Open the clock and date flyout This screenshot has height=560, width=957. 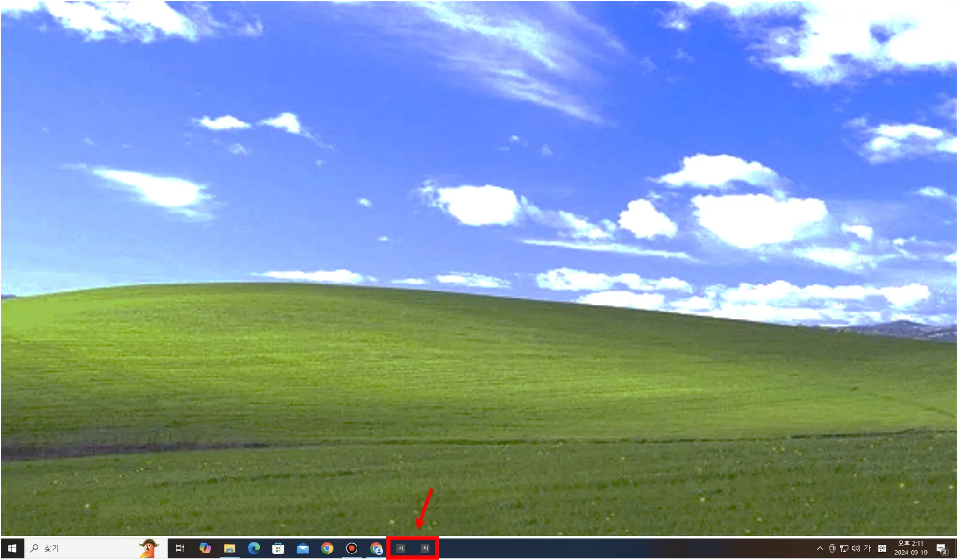[x=910, y=548]
